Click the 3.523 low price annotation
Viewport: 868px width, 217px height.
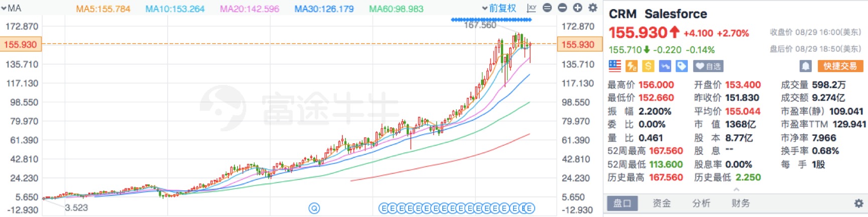tap(76, 207)
